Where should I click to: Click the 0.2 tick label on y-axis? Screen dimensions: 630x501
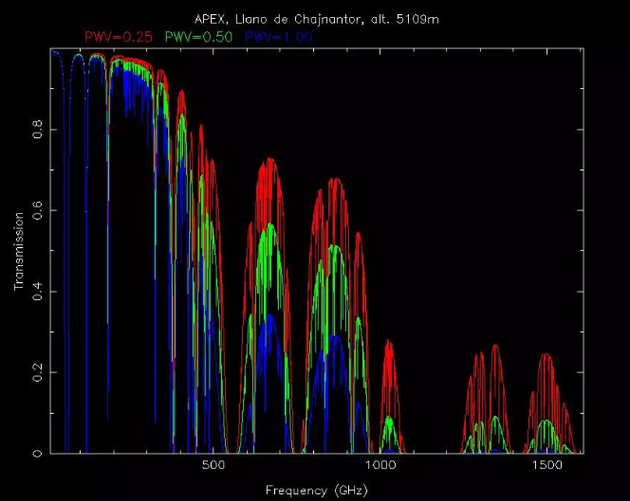click(37, 372)
